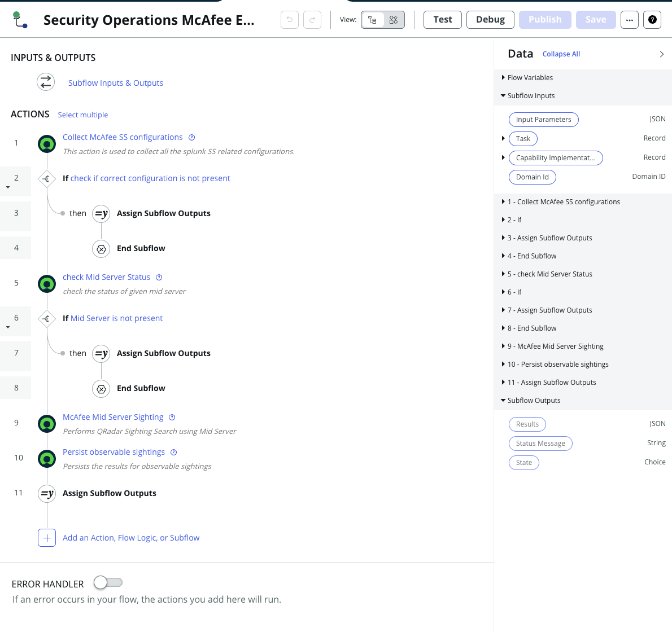Screen dimensions: 672x632
Task: Click the Debug button
Action: [x=490, y=20]
